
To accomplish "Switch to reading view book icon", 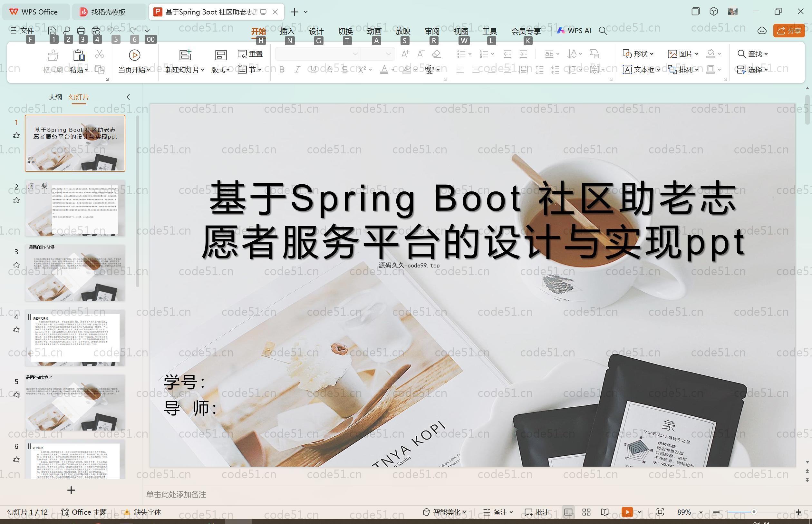I will click(605, 512).
